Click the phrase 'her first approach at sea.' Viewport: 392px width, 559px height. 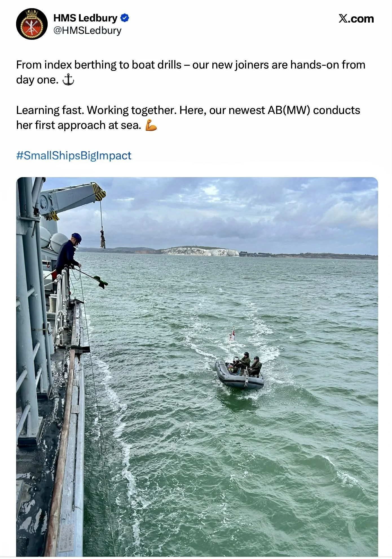coord(79,125)
